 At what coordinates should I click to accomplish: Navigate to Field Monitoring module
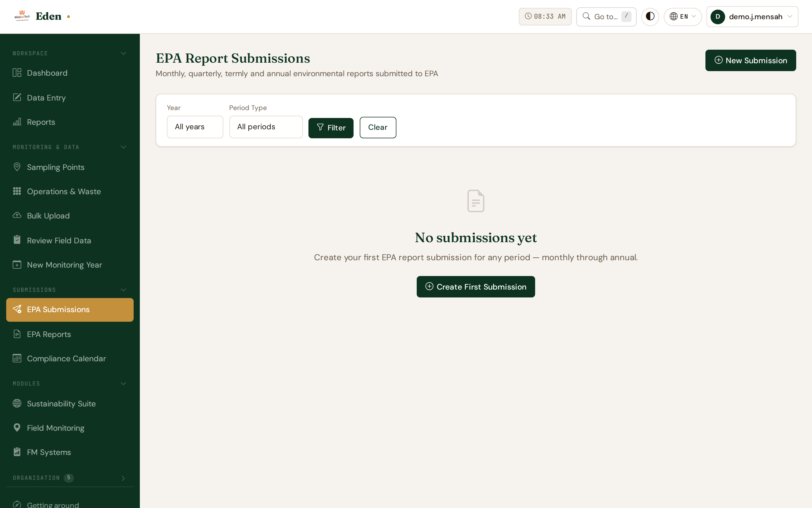tap(70, 428)
